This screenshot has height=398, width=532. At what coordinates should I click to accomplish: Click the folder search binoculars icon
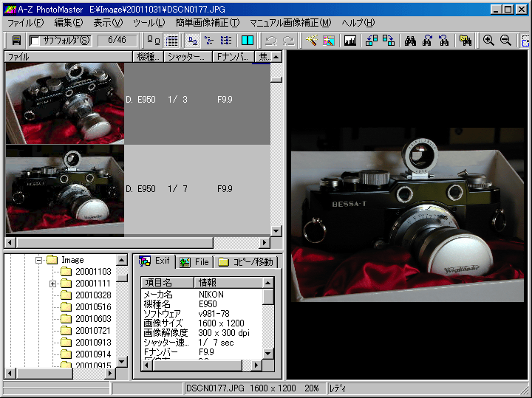tap(465, 41)
